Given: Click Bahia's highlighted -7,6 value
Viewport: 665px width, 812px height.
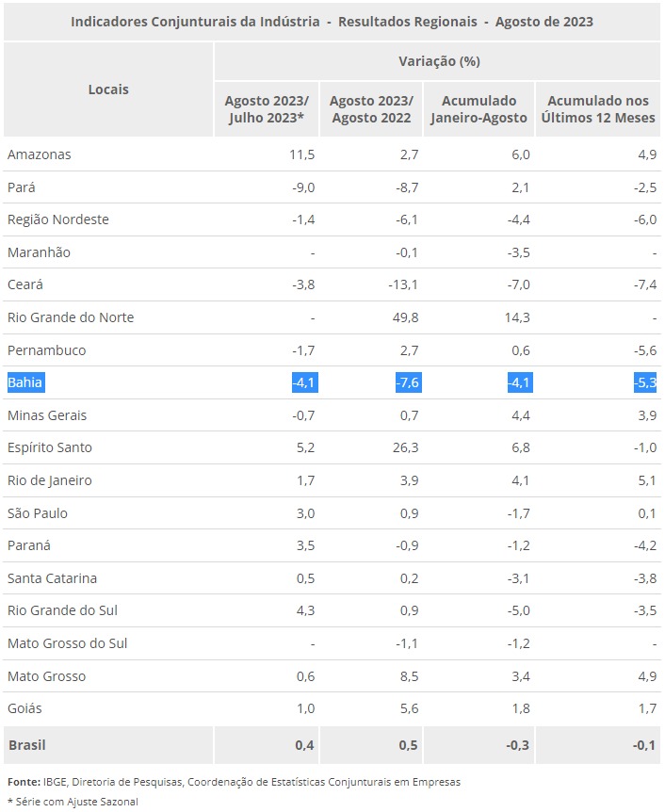Looking at the screenshot, I should (x=408, y=382).
